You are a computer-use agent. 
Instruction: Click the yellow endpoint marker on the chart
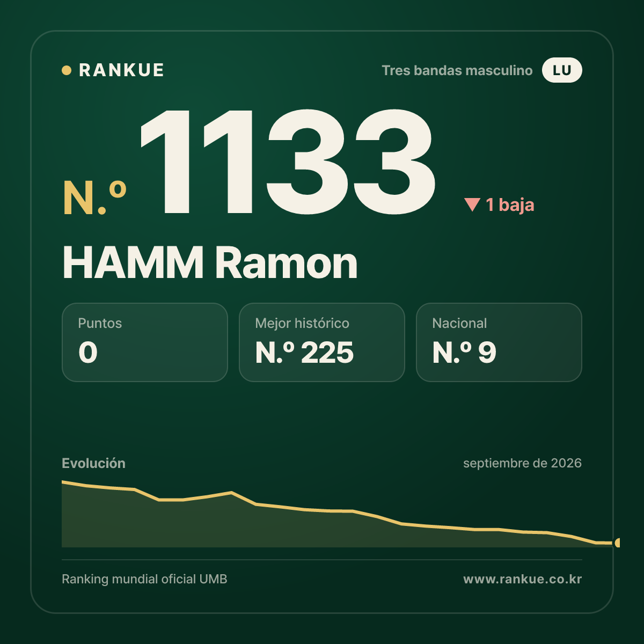pos(618,543)
